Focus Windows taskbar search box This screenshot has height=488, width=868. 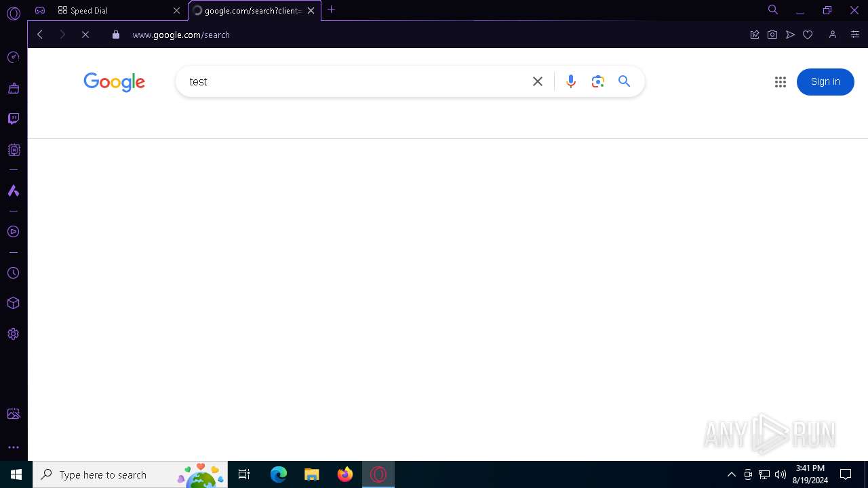[x=130, y=474]
